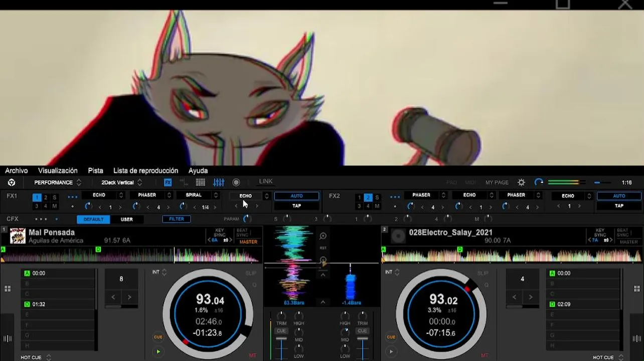Toggle deck 1 MASTER button
This screenshot has height=361, width=644.
coord(248,242)
